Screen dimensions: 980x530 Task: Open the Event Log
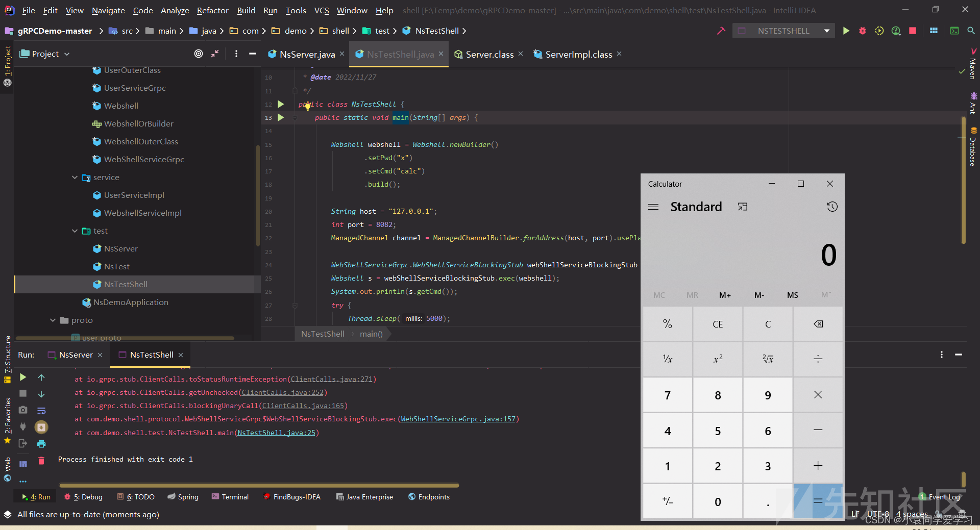pos(940,497)
